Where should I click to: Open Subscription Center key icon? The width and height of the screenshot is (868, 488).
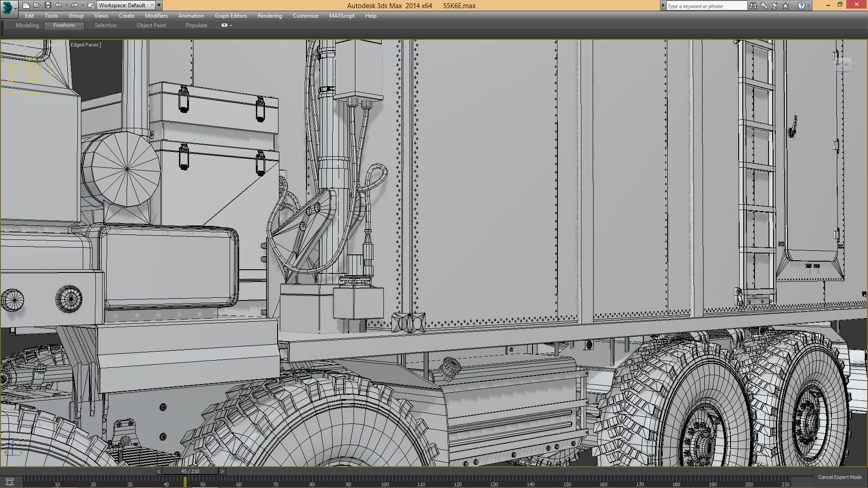[x=764, y=5]
